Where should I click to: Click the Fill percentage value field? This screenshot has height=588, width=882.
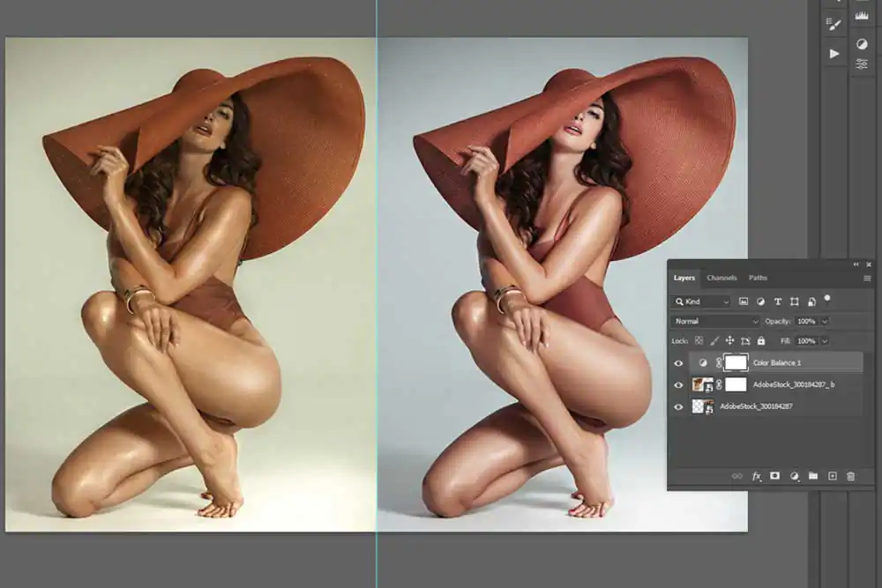(x=806, y=341)
